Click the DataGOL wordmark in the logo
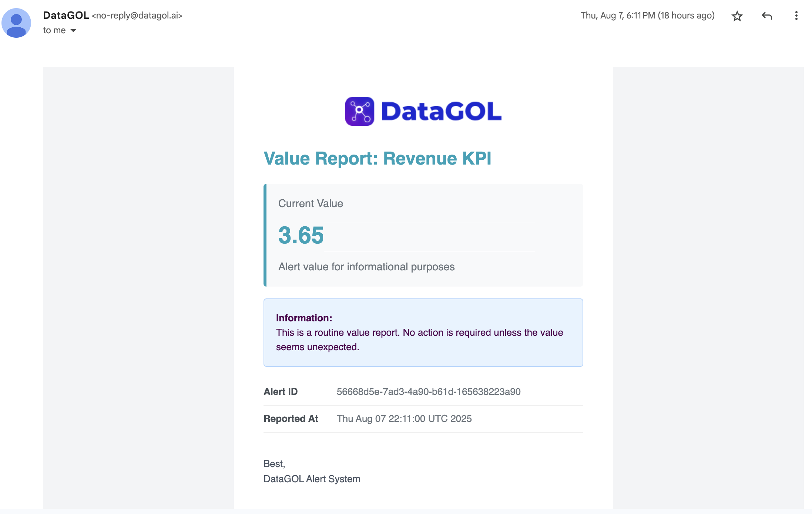The height and width of the screenshot is (514, 812). pos(441,111)
